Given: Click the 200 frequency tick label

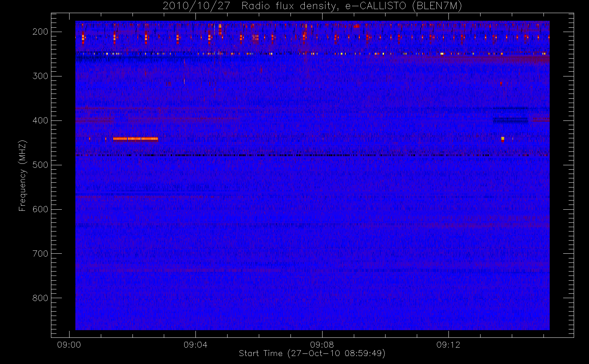Looking at the screenshot, I should (x=40, y=32).
